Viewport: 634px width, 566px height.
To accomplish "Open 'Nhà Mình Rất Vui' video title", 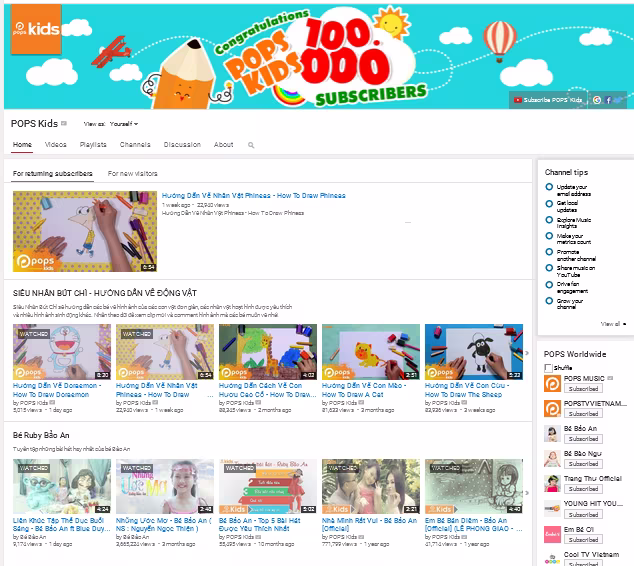I will [x=369, y=524].
